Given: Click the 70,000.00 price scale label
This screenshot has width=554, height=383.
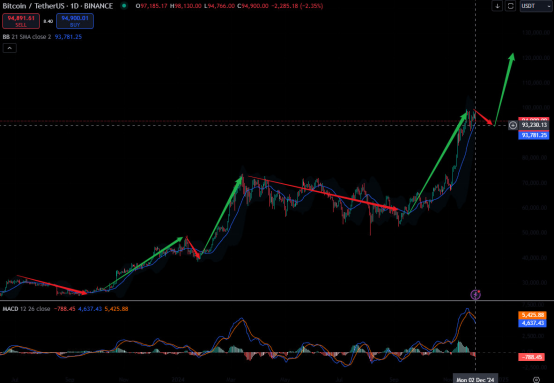Looking at the screenshot, I should click(x=536, y=183).
